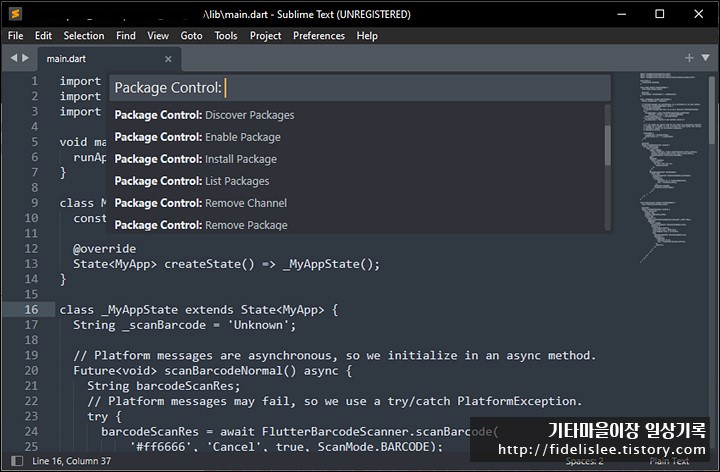Screen dimensions: 720x472
Task: Click 'ScanMode.BARCODE' on line 25
Action: (x=373, y=447)
